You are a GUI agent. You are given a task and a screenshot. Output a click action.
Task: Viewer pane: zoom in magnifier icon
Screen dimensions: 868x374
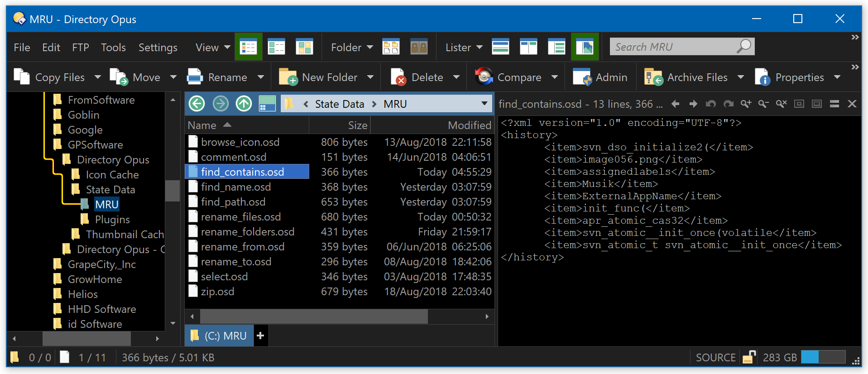tap(746, 104)
